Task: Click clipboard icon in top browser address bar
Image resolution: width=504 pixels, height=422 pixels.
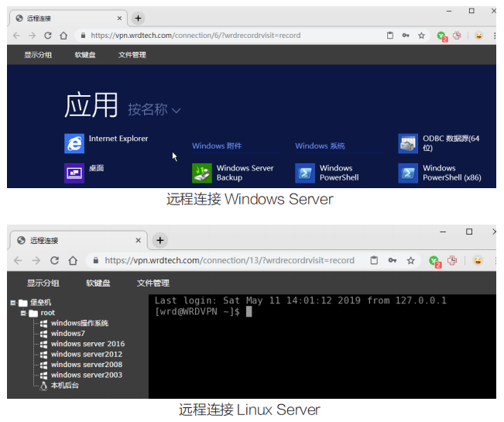Action: point(390,36)
